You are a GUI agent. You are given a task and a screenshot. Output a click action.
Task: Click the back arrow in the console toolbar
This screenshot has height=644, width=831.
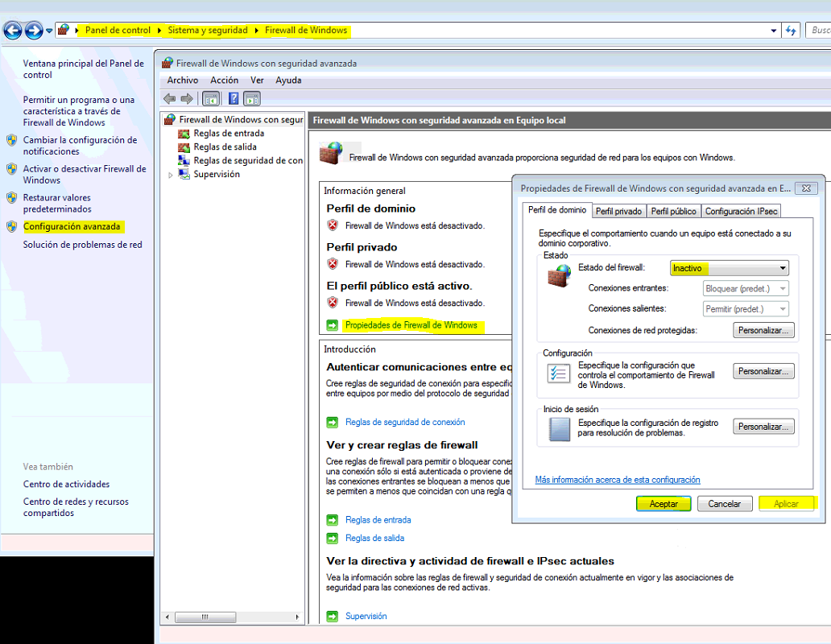coord(169,98)
